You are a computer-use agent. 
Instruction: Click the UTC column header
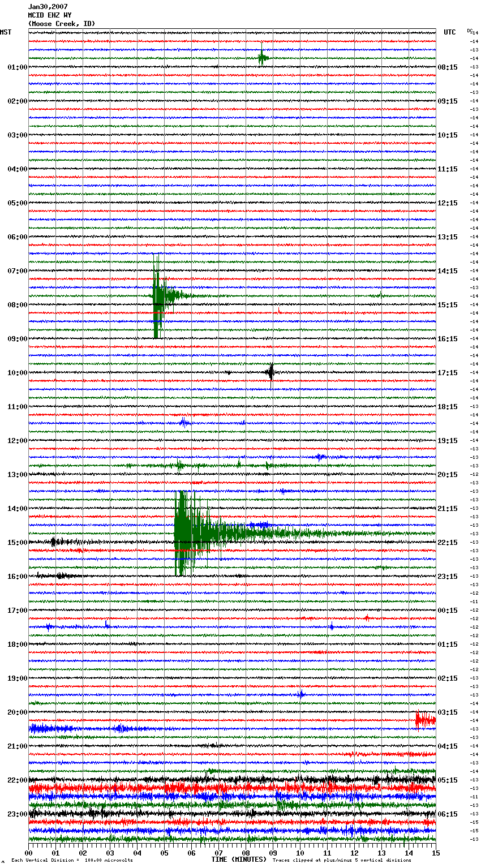click(x=450, y=32)
